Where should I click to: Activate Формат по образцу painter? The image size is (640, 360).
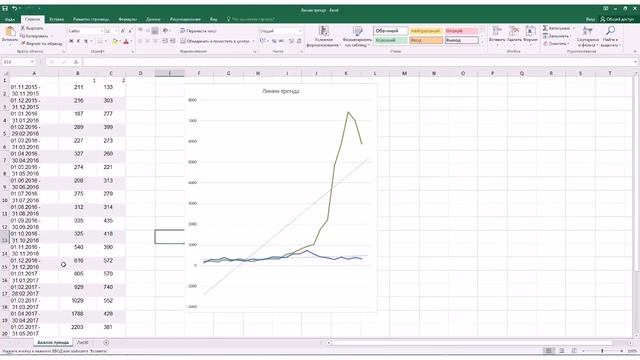[42, 43]
